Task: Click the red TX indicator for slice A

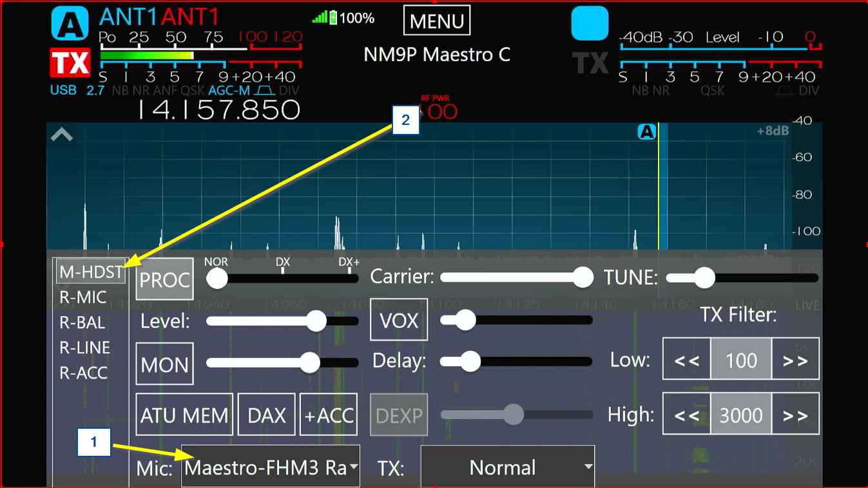Action: 70,63
